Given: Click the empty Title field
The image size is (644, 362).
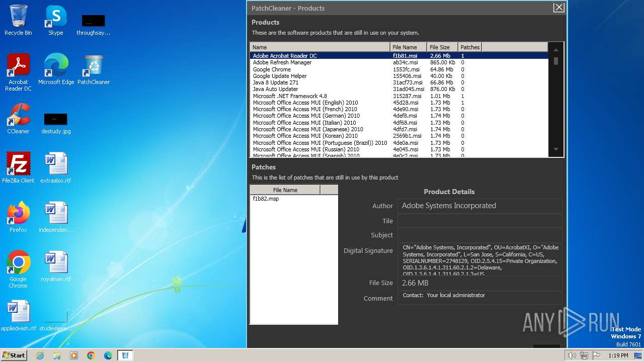Looking at the screenshot, I should pos(480,221).
